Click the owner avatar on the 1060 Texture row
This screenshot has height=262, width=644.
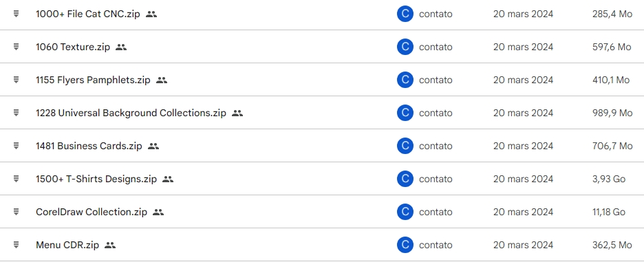coord(405,47)
